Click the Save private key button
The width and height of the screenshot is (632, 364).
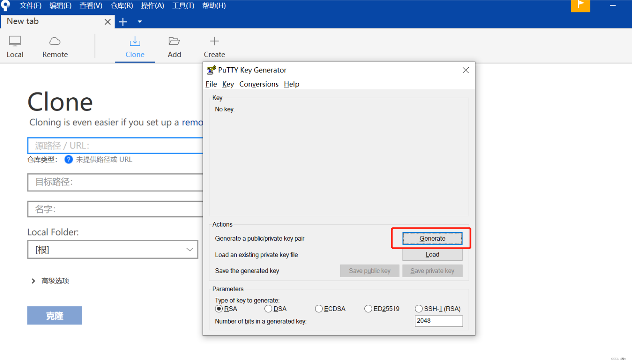pos(432,271)
